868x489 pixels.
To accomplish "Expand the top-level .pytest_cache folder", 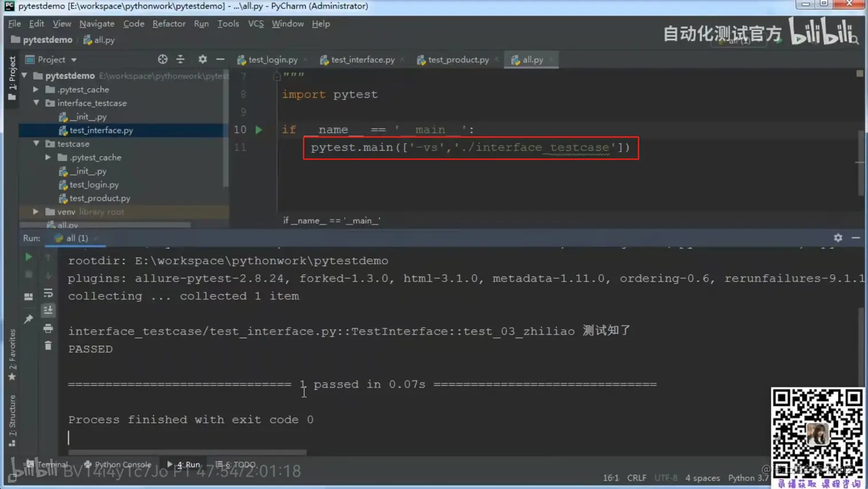I will (36, 90).
